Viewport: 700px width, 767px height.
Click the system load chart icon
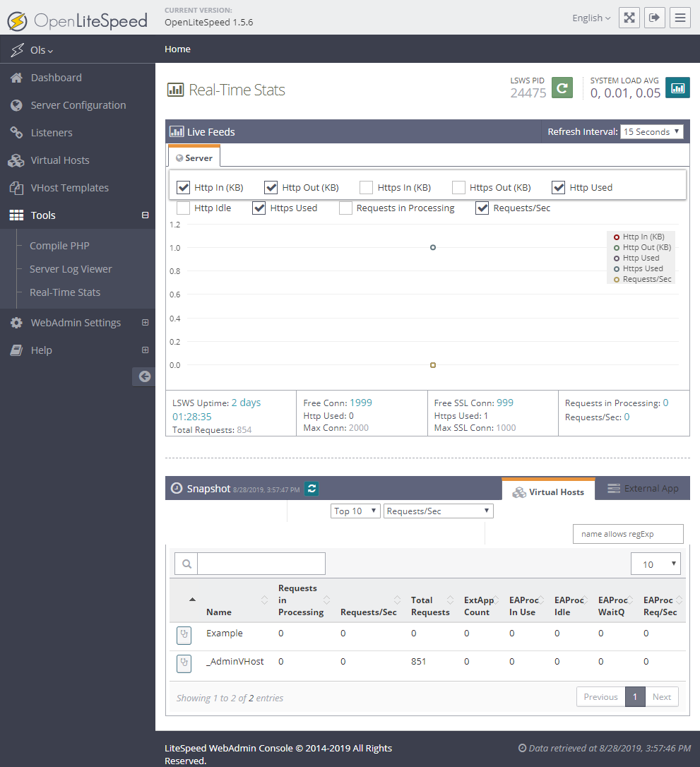tap(678, 88)
